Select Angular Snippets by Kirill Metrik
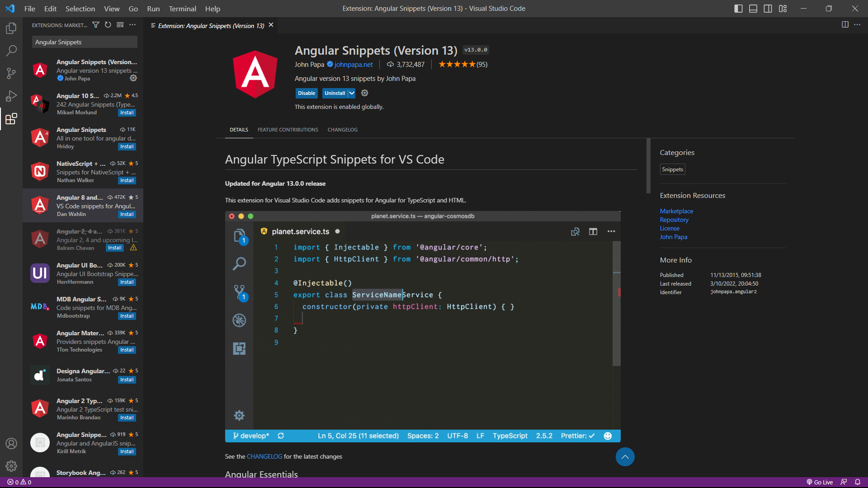This screenshot has height=488, width=868. 83,443
